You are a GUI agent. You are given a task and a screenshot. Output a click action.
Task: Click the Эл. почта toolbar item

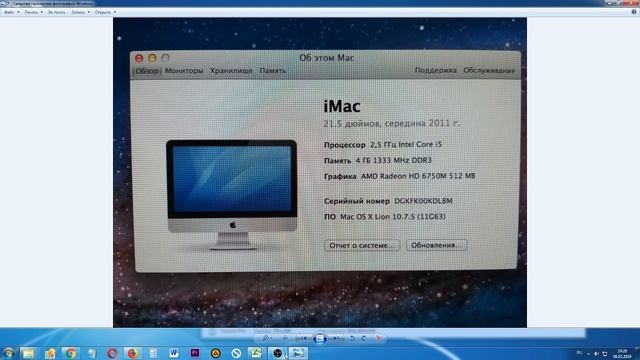point(56,12)
